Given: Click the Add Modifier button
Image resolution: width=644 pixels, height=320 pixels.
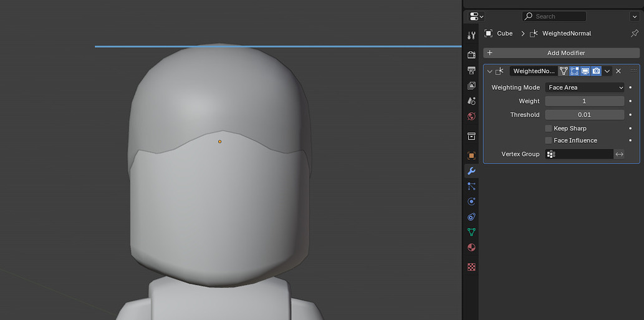Looking at the screenshot, I should pyautogui.click(x=561, y=53).
